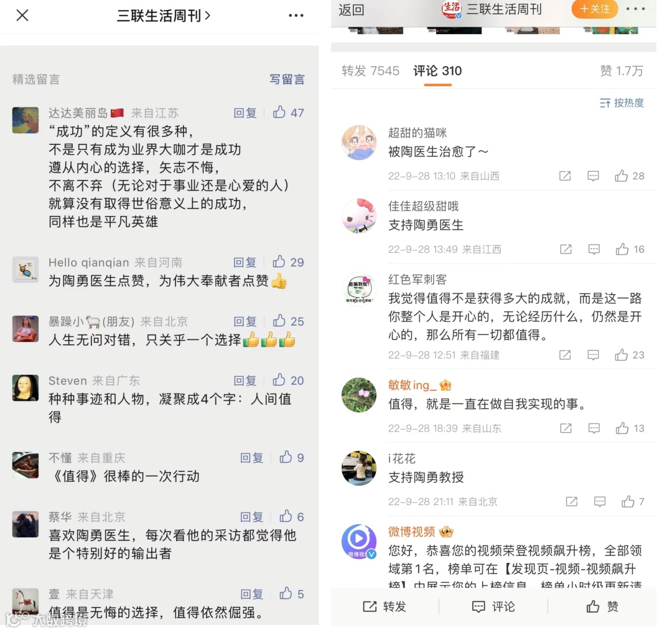Expand 三联生活周刊 title chevron in the left header
Image resolution: width=672 pixels, height=632 pixels.
(208, 16)
